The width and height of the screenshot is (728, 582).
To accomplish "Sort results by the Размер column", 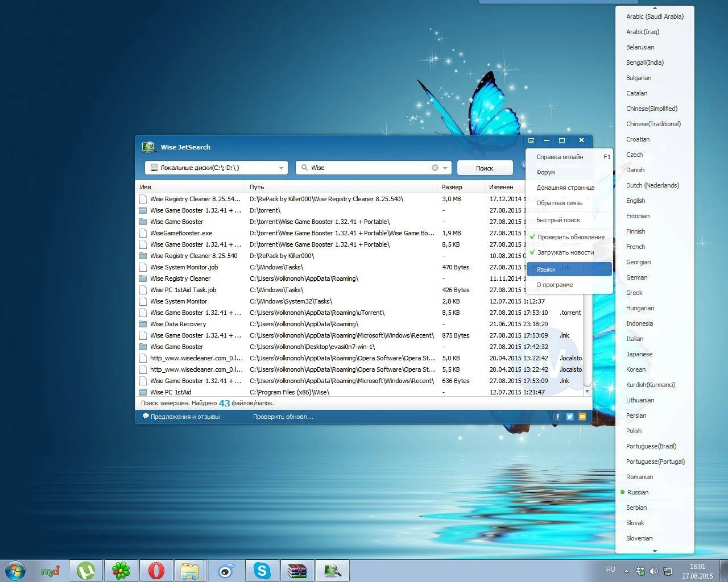I will click(x=461, y=187).
